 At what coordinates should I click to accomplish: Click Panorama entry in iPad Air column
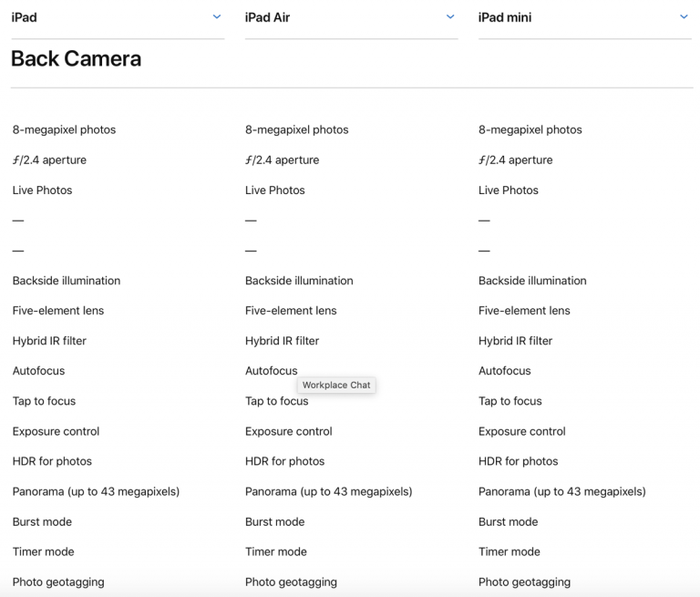(328, 491)
